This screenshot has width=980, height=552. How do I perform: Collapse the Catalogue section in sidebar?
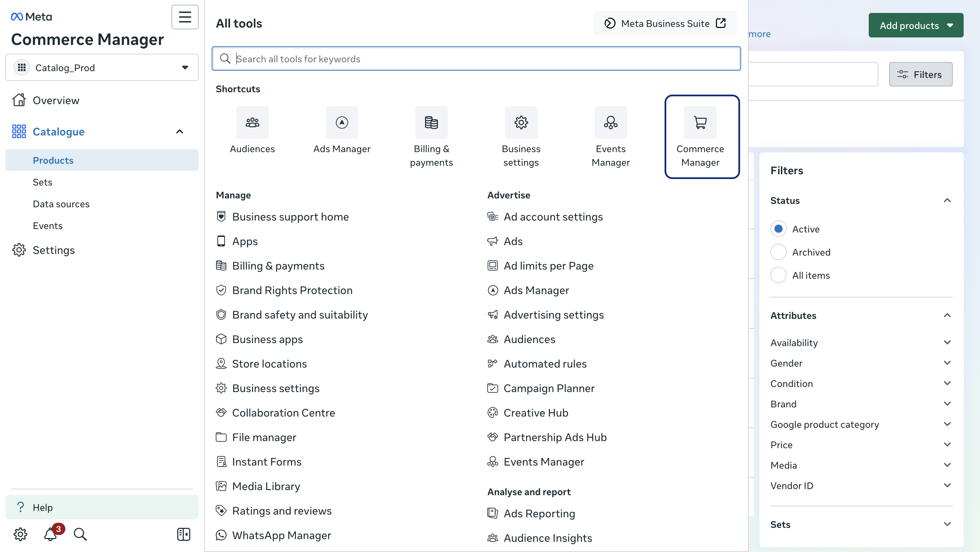click(x=180, y=132)
